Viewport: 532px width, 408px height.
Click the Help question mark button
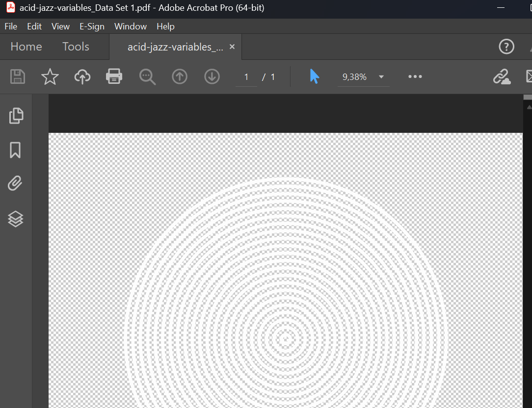pos(506,47)
